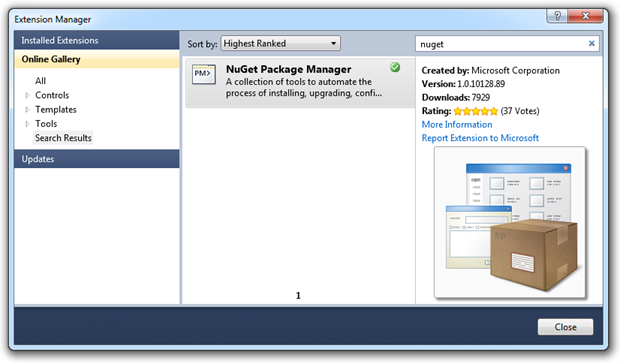Click Created by Microsoft Corporation text
The height and width of the screenshot is (364, 620).
tap(491, 70)
